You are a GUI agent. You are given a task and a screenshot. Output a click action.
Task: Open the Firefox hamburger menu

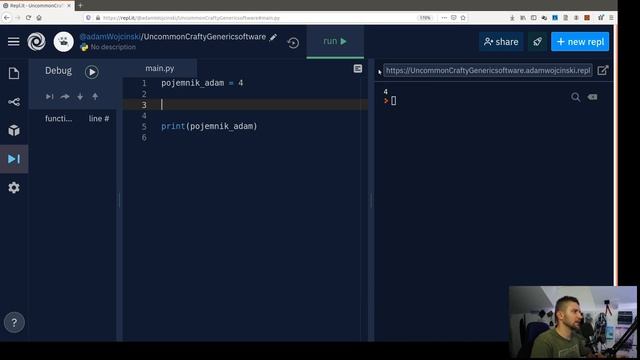click(x=611, y=18)
